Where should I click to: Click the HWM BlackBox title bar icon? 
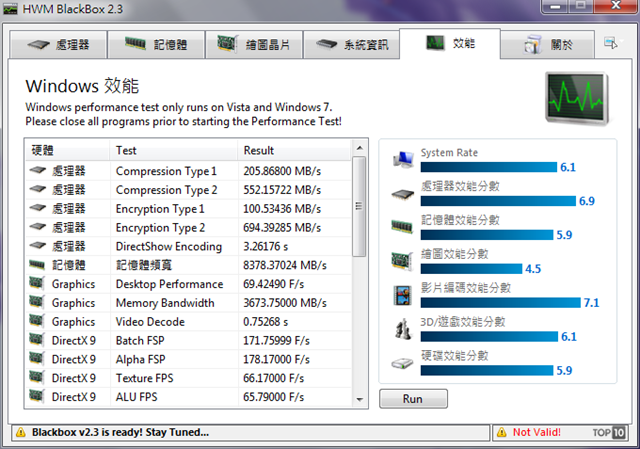[10, 9]
